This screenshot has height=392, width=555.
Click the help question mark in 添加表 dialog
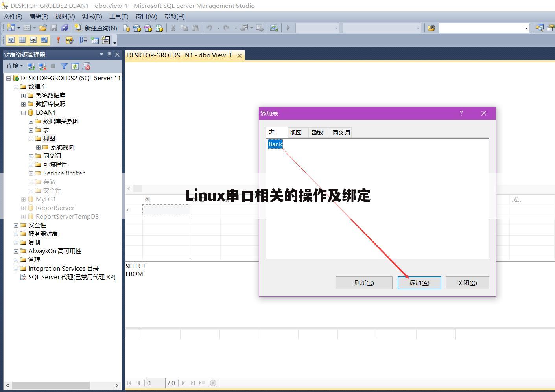[x=461, y=113]
